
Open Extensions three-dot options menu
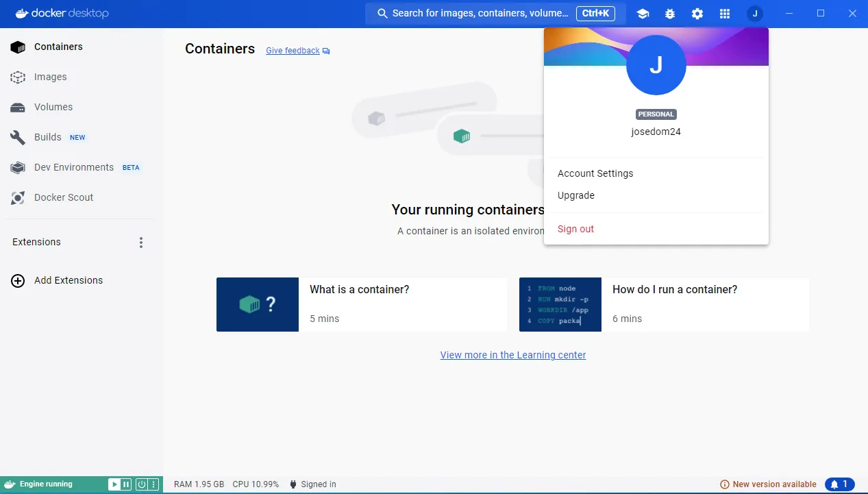(x=141, y=243)
